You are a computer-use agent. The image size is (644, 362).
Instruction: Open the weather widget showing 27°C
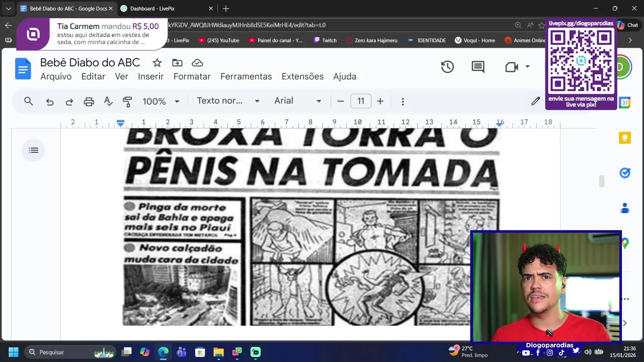(x=469, y=351)
